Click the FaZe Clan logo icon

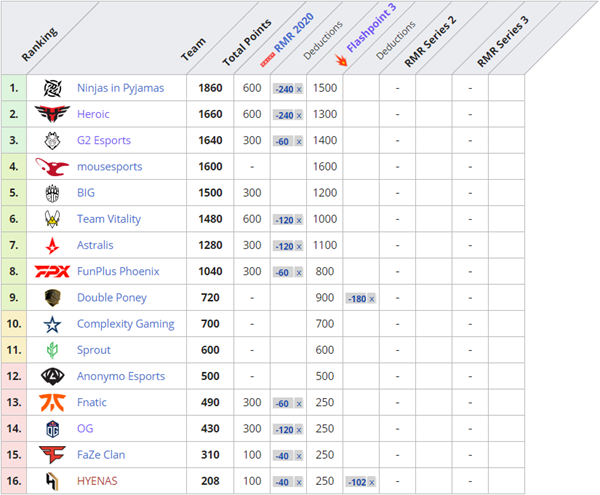(51, 454)
